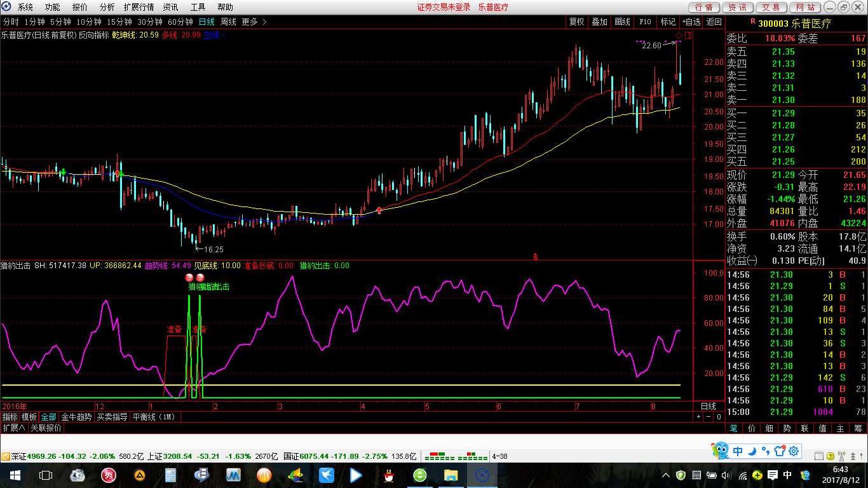Open the IME settings gear icon
The height and width of the screenshot is (488, 868).
(x=794, y=451)
